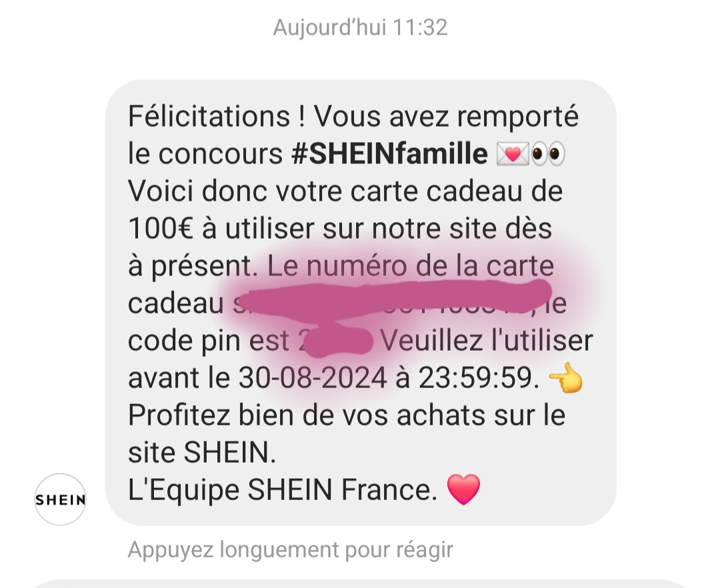
Task: Tap the #SHEINfamille hashtag
Action: point(389,154)
